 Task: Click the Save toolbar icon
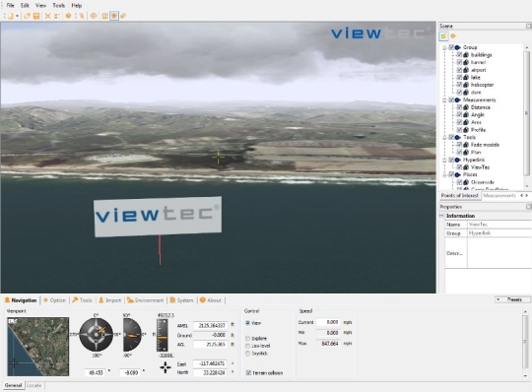tap(36, 16)
